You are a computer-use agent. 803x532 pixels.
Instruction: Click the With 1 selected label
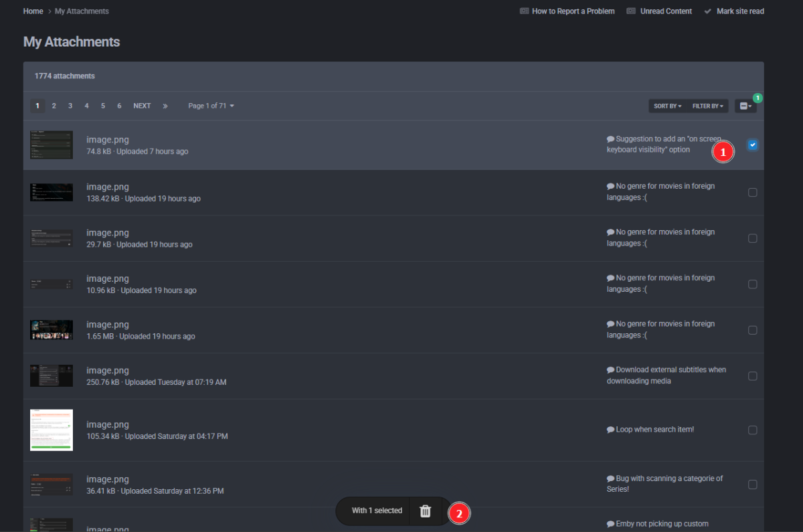377,511
